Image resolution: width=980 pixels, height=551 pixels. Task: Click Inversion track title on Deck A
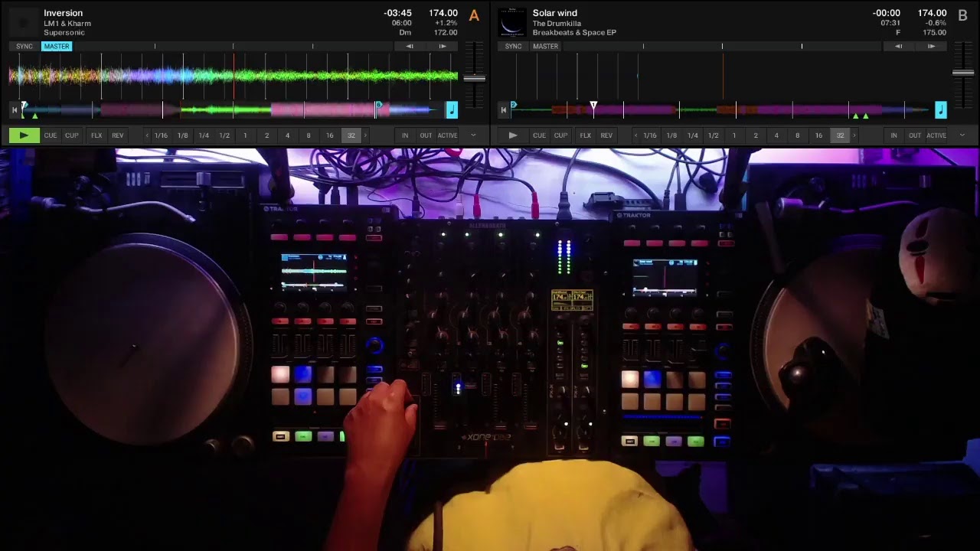coord(64,13)
